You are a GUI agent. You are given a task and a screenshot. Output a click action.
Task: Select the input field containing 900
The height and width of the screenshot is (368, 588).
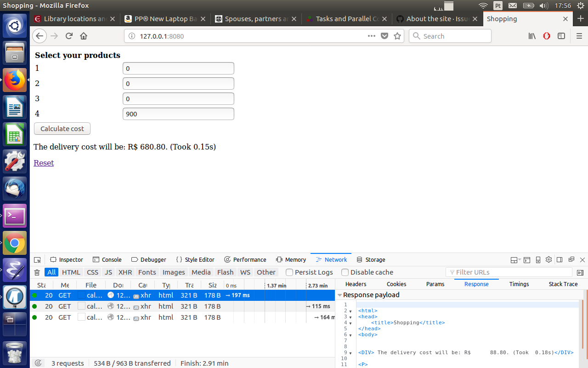[178, 114]
